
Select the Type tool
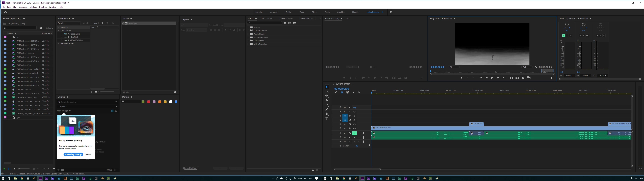coord(327,118)
